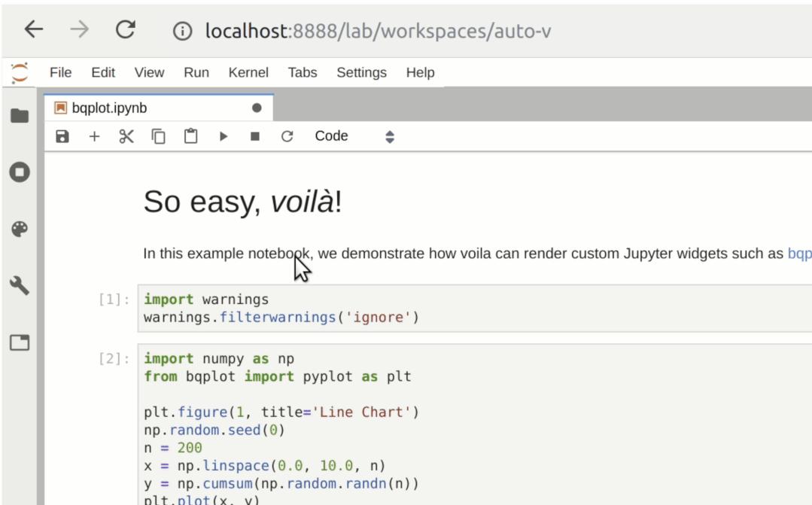The height and width of the screenshot is (505, 812).
Task: Paste cell from clipboard
Action: 189,135
